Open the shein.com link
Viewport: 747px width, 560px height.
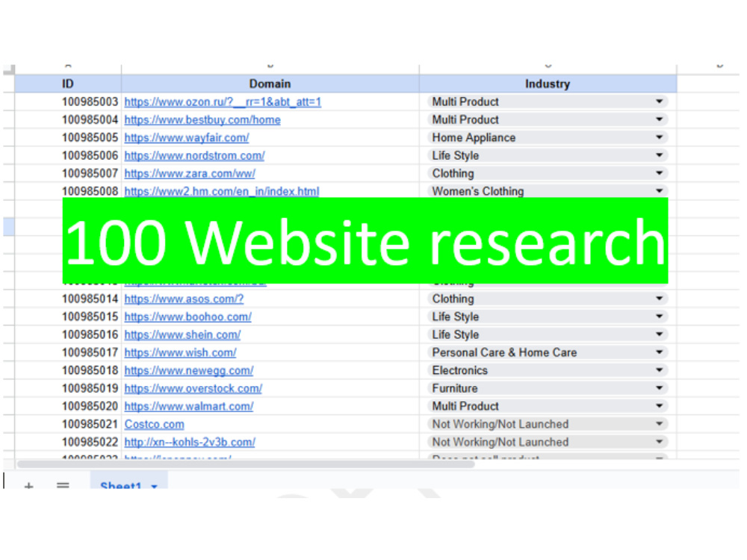(182, 335)
